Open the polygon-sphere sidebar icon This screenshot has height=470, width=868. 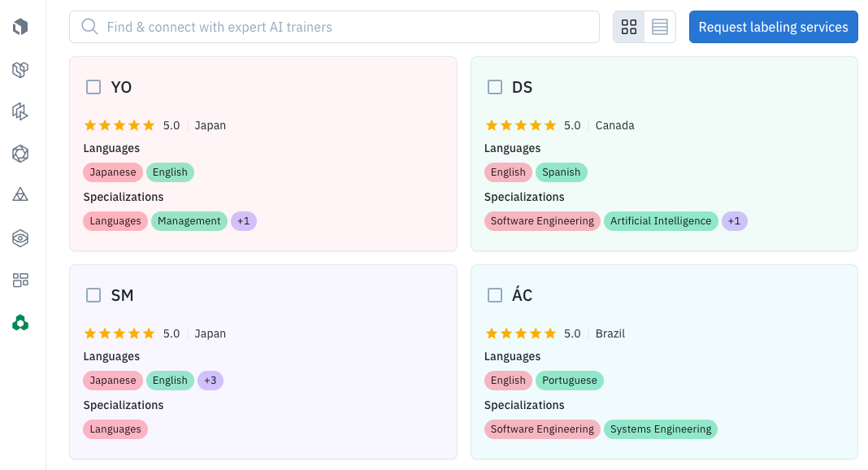pyautogui.click(x=20, y=154)
